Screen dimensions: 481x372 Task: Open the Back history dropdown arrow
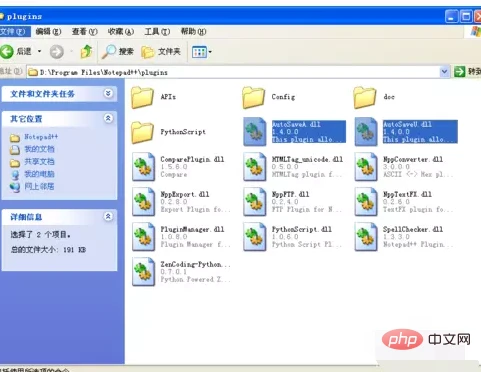point(39,51)
